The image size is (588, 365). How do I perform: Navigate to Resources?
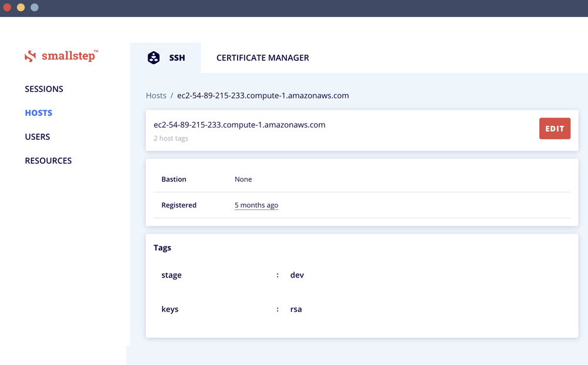coord(48,160)
